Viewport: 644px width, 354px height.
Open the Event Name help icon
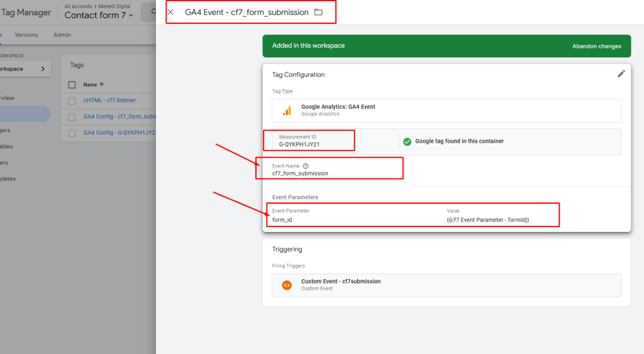click(x=306, y=166)
